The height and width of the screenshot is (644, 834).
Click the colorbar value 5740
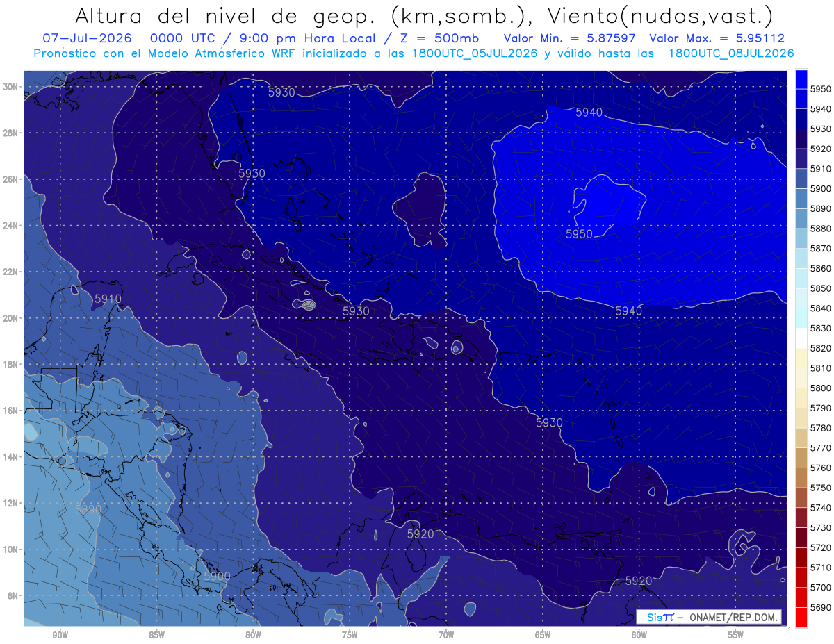821,507
